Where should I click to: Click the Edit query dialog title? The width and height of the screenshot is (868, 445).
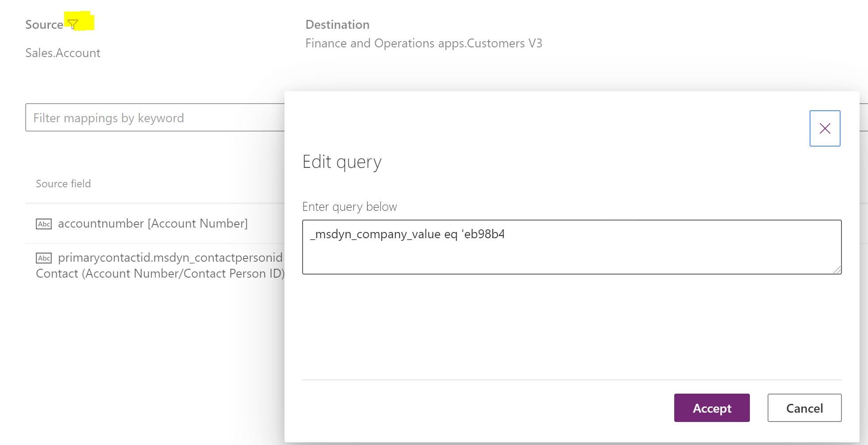342,162
